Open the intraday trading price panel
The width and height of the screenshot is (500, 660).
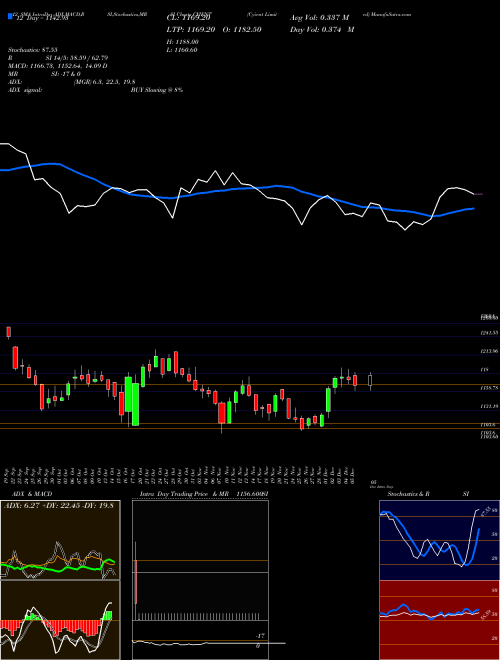tap(200, 580)
